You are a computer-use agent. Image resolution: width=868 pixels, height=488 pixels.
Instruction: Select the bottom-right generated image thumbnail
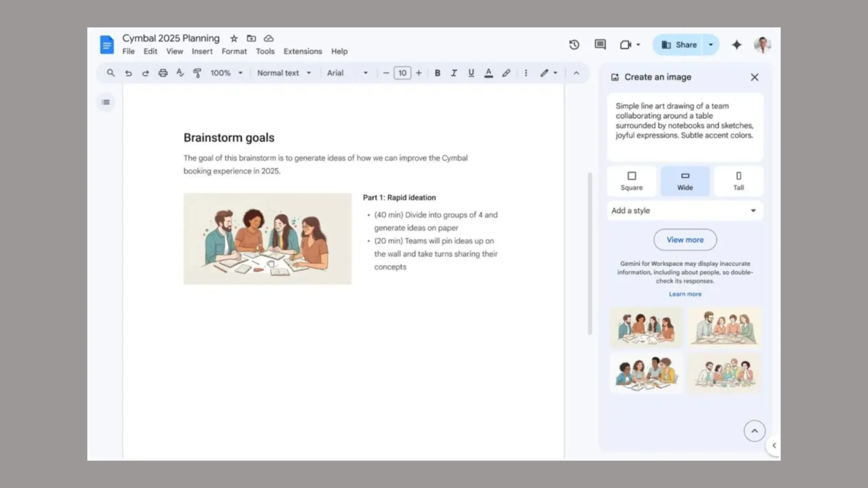pos(725,373)
